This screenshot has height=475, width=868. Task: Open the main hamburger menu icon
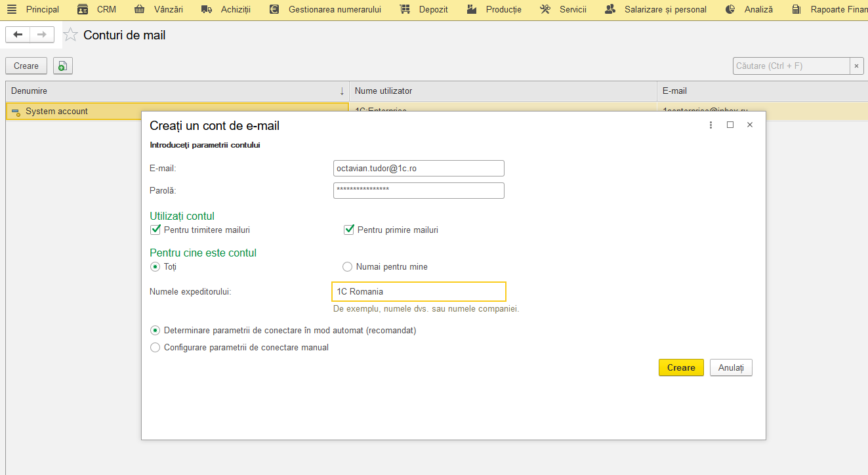(12, 9)
